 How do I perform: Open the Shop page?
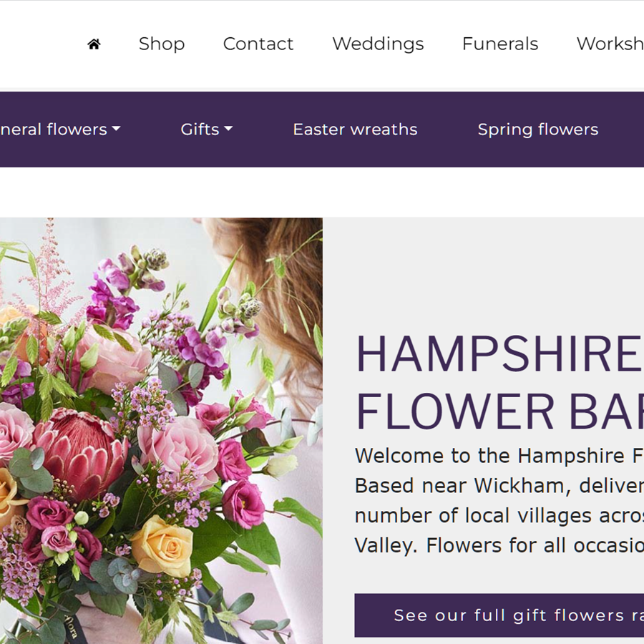tap(161, 44)
